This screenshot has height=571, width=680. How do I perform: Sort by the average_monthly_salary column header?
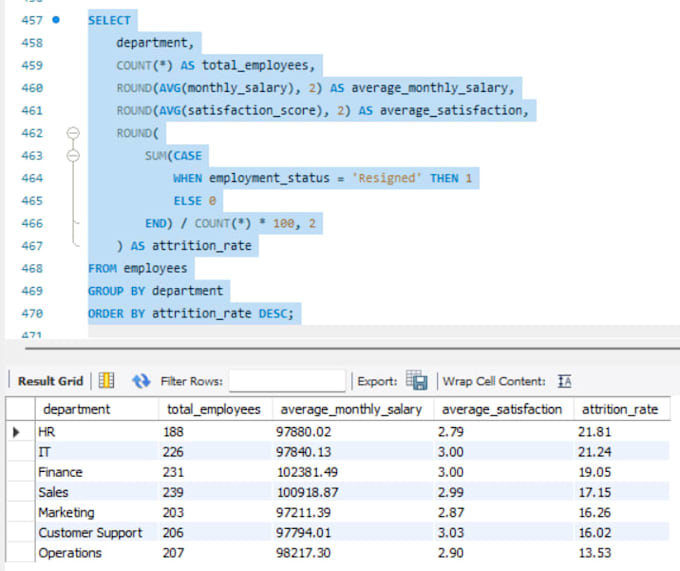(351, 409)
